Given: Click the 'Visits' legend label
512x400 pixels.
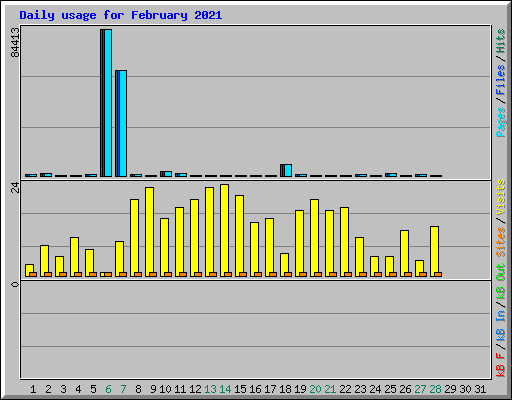Looking at the screenshot, I should 501,197.
